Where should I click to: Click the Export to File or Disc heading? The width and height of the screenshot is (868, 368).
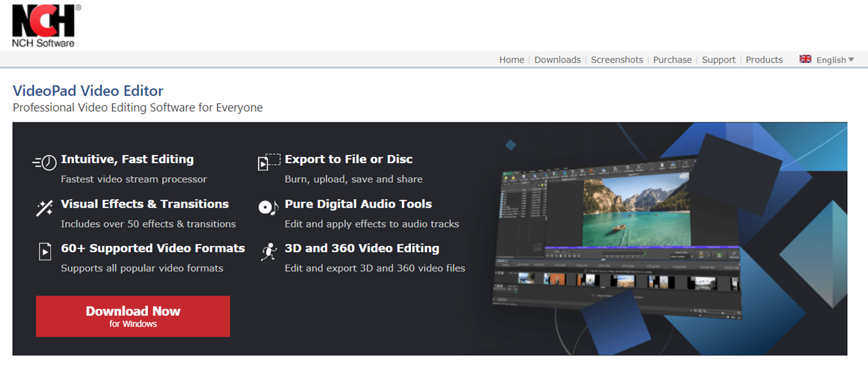(349, 159)
